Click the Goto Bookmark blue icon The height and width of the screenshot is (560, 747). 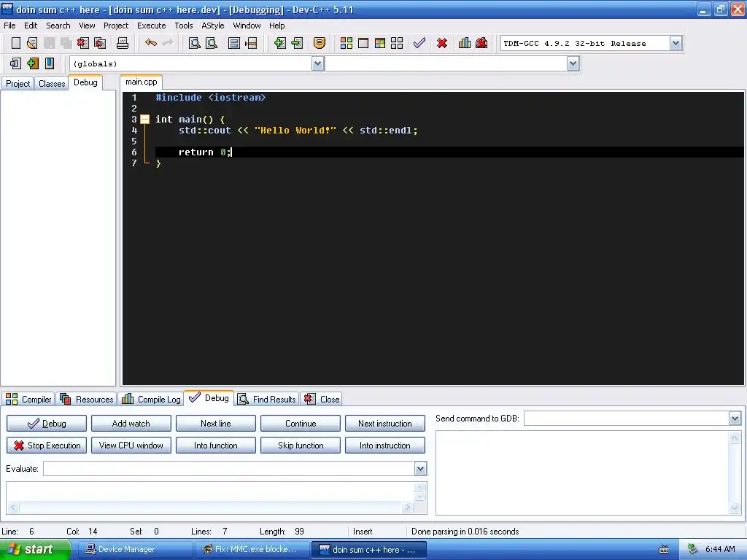tap(50, 63)
